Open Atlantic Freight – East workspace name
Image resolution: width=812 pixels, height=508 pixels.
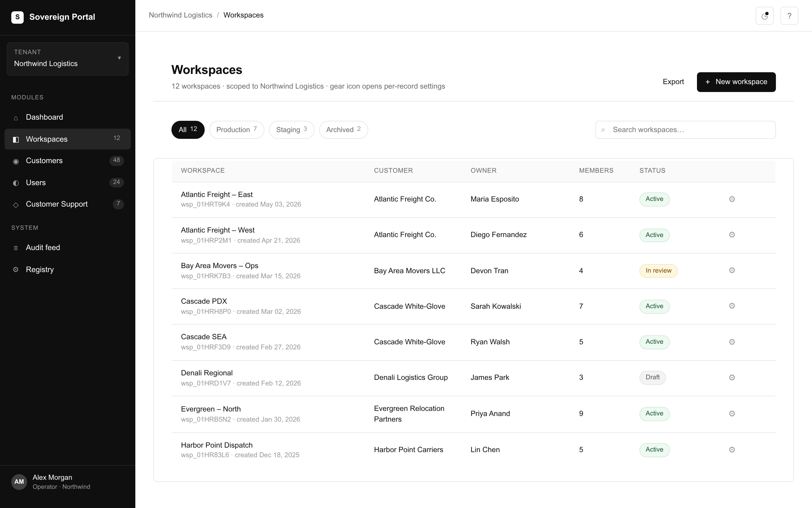pos(217,194)
